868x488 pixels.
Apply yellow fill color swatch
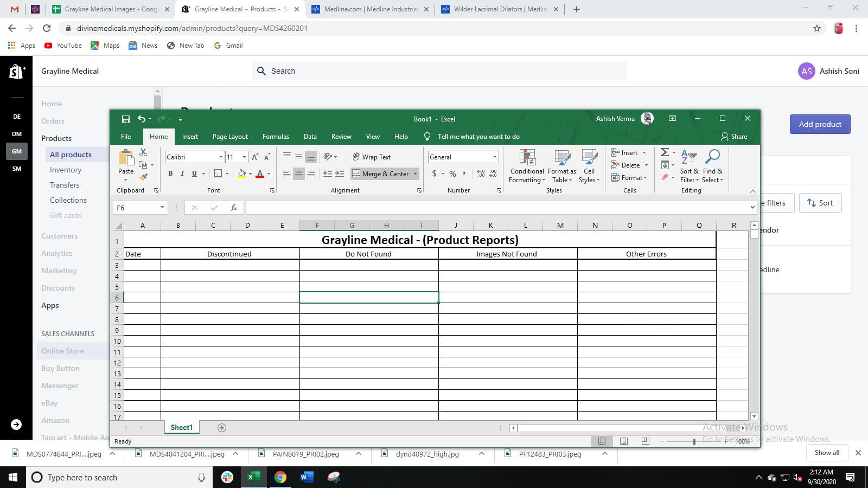[x=241, y=174]
